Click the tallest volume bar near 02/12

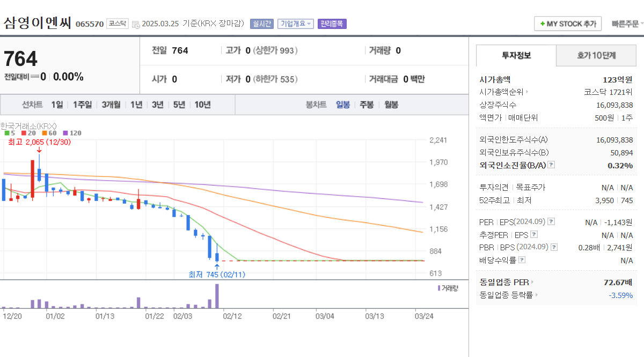217,296
